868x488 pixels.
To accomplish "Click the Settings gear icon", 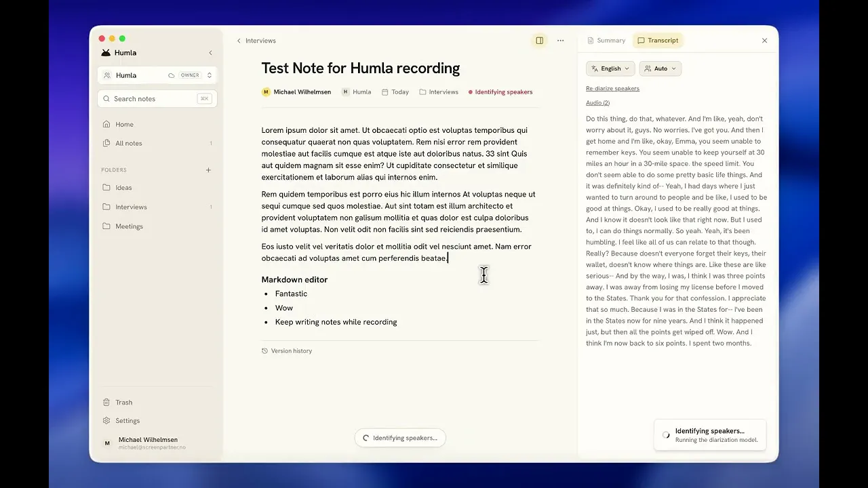I will (x=106, y=420).
